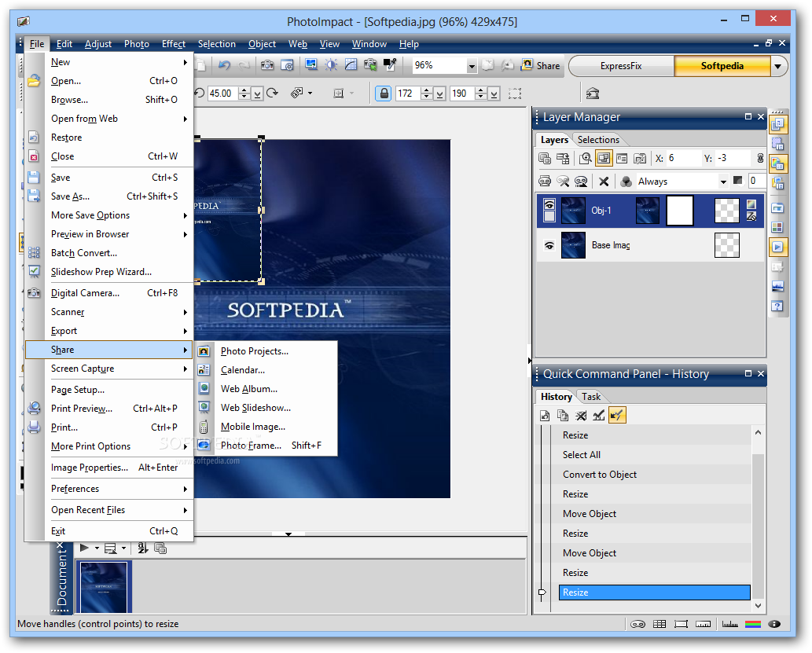Open the zoom percentage dropdown showing 96%
This screenshot has height=653, width=812.
(x=472, y=66)
